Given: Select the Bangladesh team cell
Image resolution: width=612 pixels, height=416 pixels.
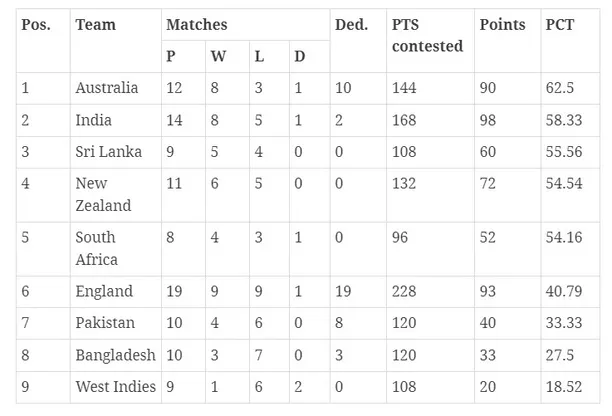Looking at the screenshot, I should (x=115, y=355).
